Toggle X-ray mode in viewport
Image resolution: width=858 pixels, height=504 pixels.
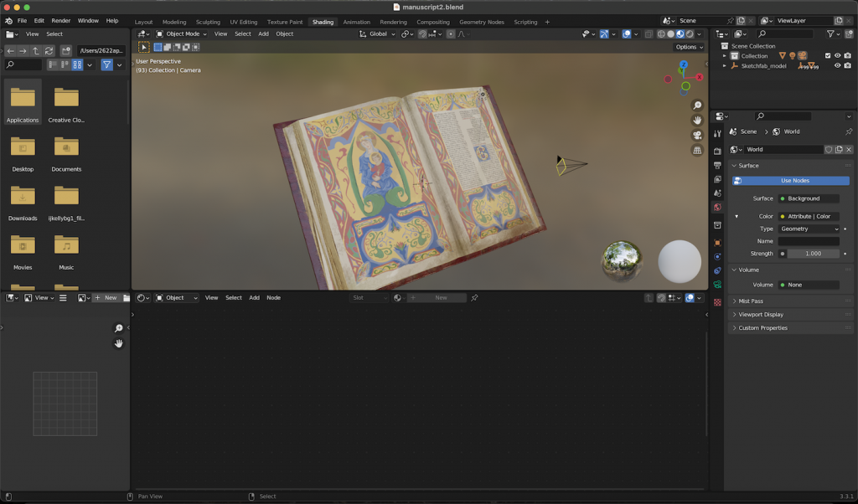[649, 33]
